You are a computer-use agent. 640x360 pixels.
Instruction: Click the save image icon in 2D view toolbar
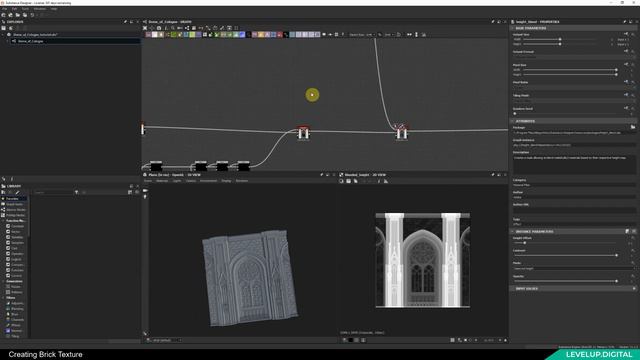click(349, 181)
